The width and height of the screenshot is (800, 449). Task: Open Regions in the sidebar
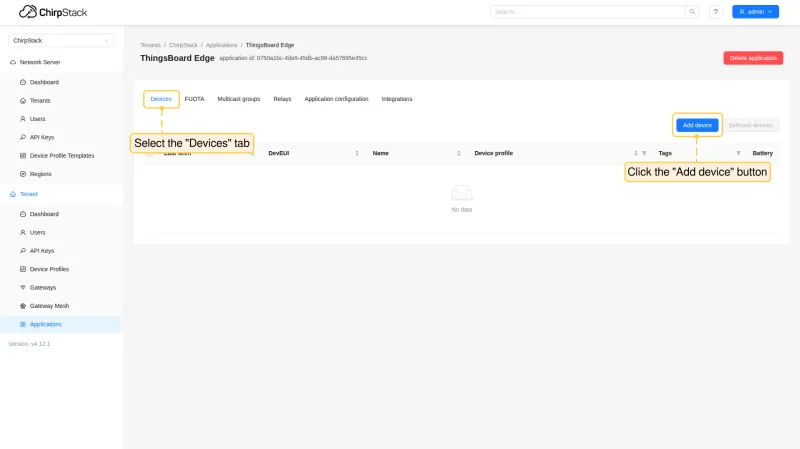[40, 174]
